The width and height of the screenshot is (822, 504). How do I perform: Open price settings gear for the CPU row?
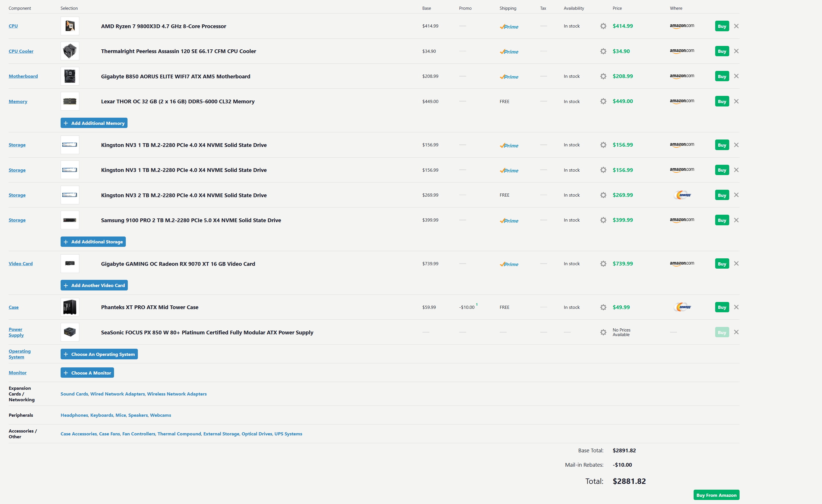click(x=603, y=26)
